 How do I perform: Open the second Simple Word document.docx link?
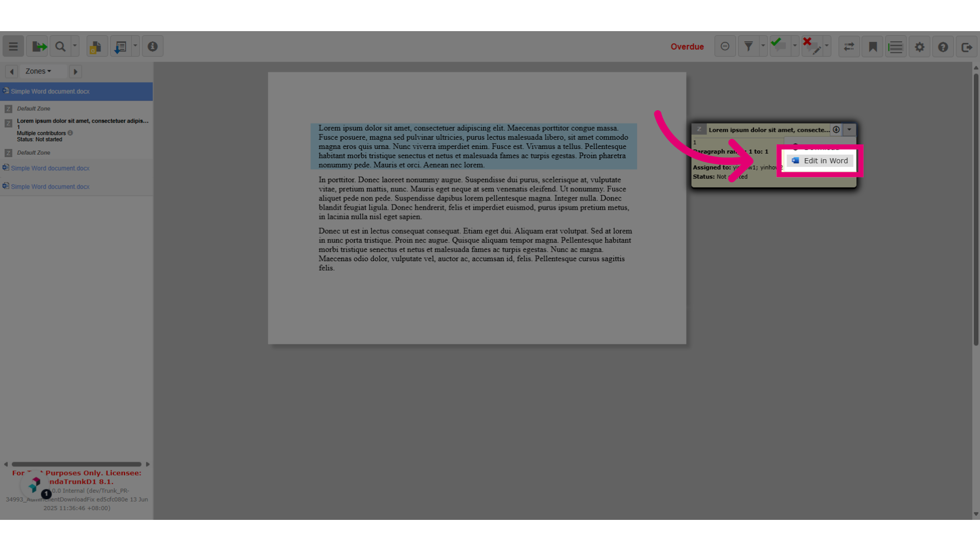(50, 168)
